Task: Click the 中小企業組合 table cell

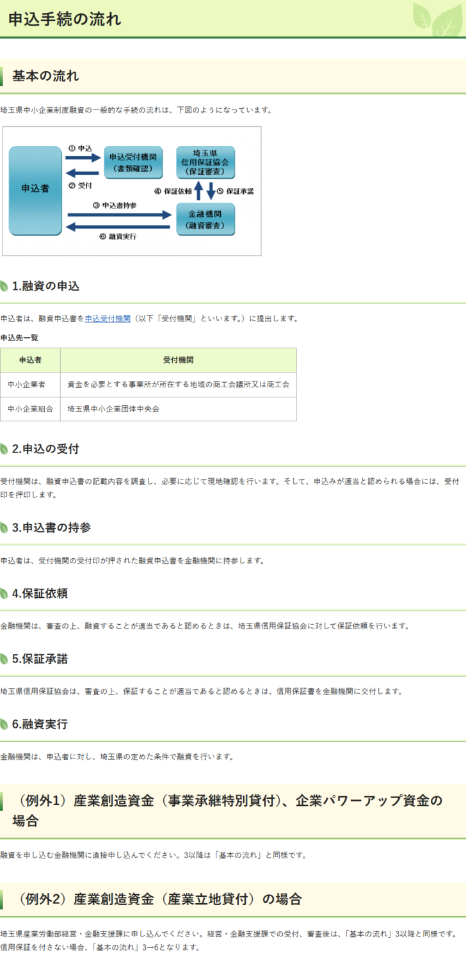Action: point(30,408)
